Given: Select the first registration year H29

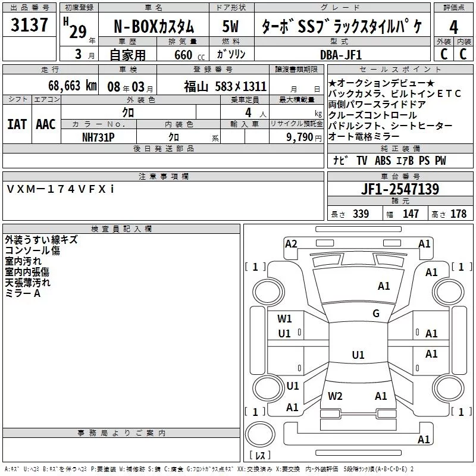Looking at the screenshot, I should point(75,28).
